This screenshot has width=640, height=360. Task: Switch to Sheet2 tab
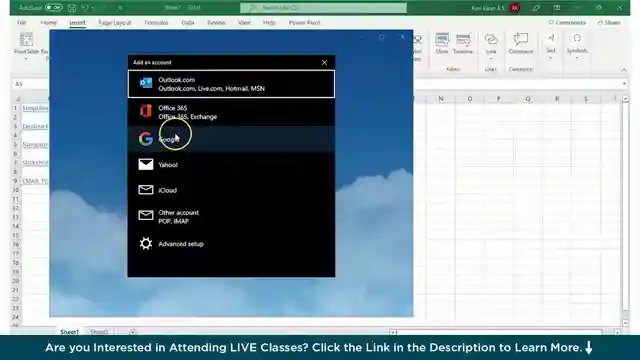(x=99, y=332)
